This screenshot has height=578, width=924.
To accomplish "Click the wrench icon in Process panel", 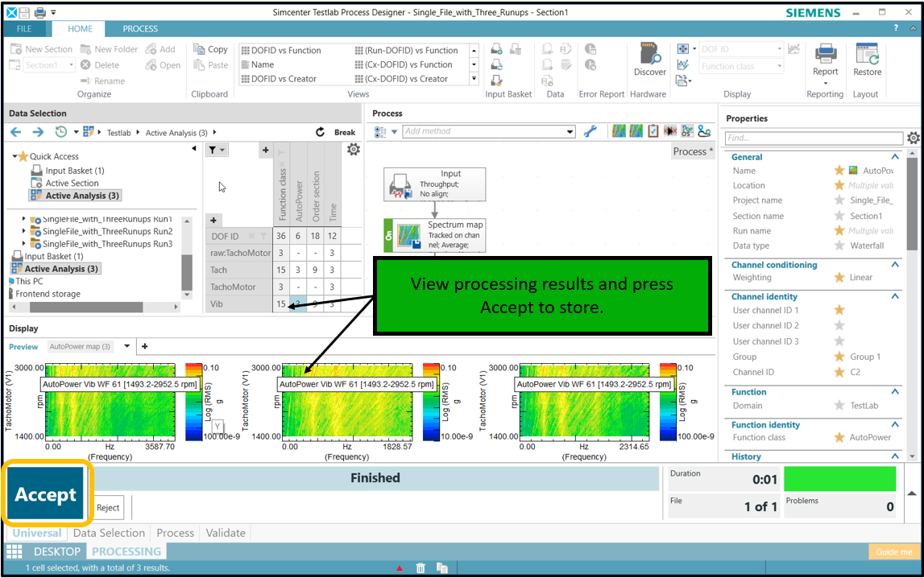I will click(x=590, y=131).
